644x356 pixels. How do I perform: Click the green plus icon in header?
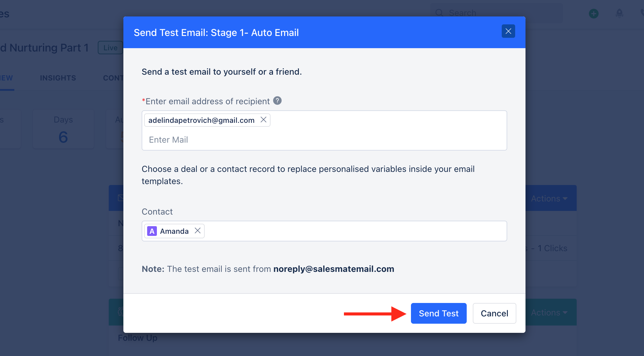pos(593,13)
